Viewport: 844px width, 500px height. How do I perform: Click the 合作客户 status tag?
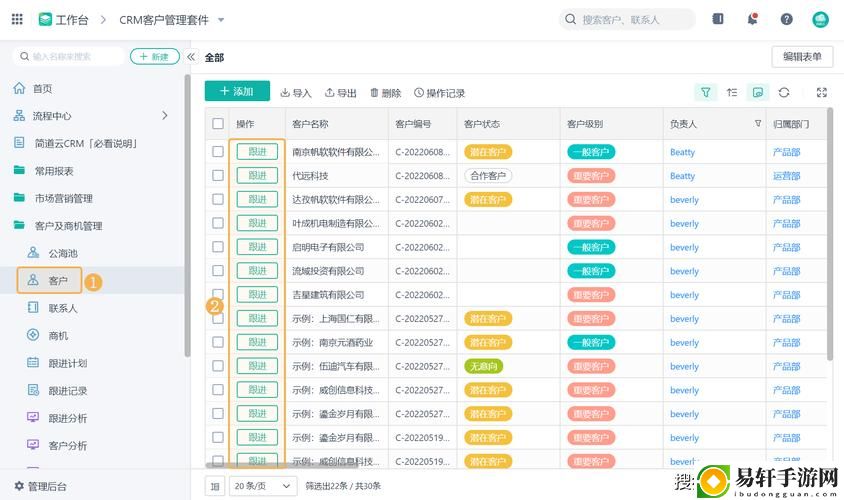click(x=488, y=175)
